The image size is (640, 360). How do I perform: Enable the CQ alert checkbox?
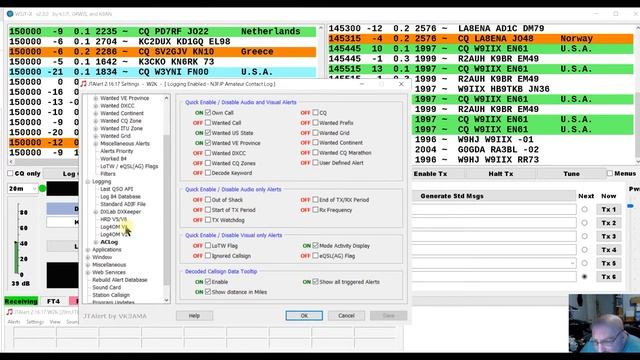316,112
